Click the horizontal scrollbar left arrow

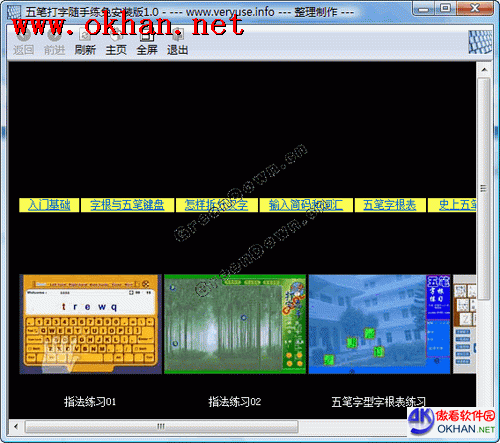(16, 426)
